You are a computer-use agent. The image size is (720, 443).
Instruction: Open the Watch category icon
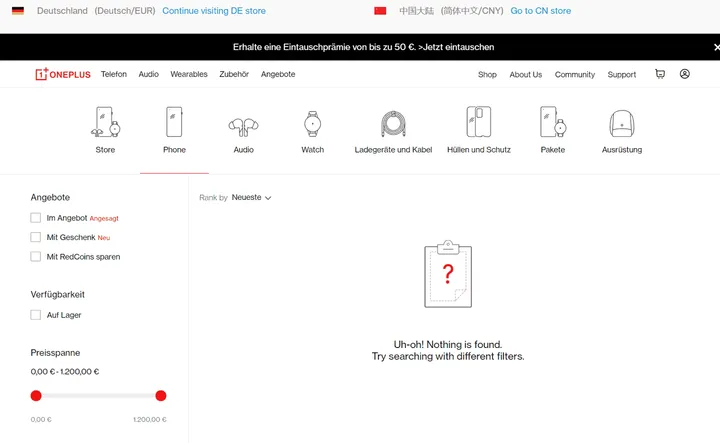[x=313, y=124]
